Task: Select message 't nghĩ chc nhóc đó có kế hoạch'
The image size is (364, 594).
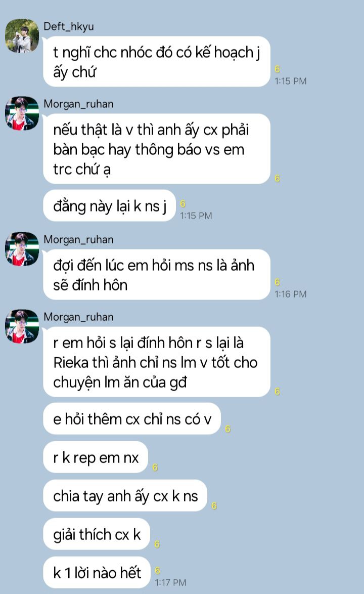Action: click(x=157, y=61)
